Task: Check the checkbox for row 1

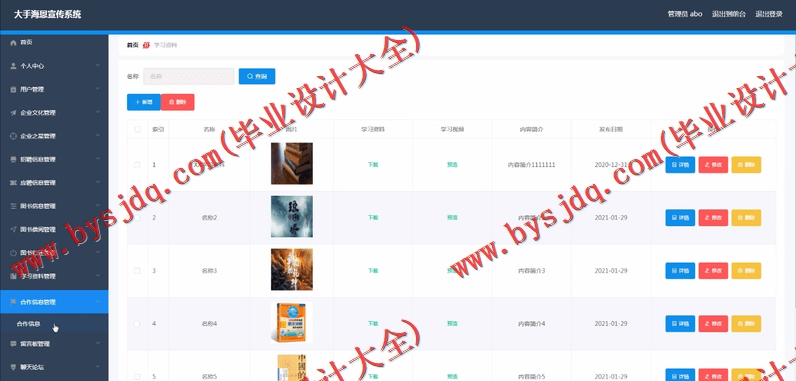Action: coord(137,165)
